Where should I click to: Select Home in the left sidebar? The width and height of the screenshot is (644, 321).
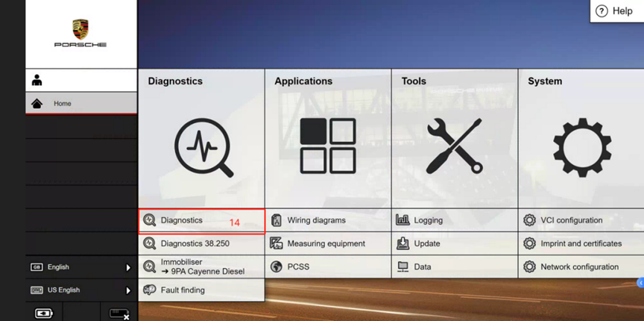[x=81, y=103]
